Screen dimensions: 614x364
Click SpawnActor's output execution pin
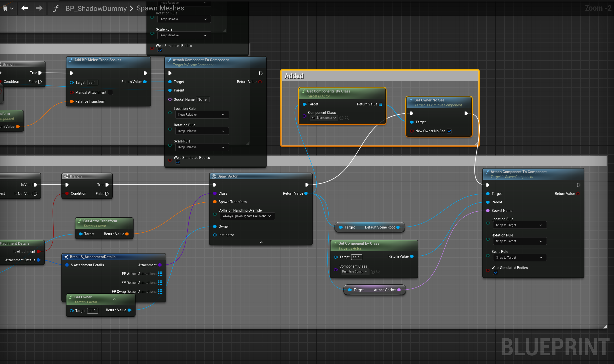point(307,185)
